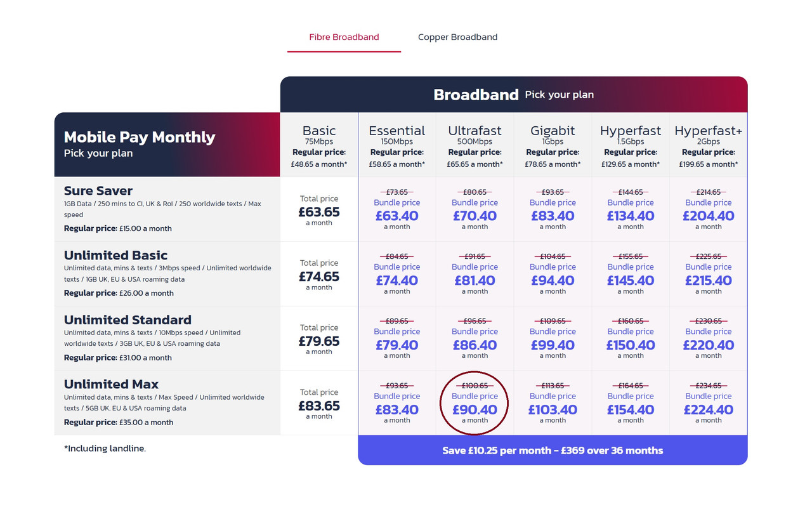Select the Fibre Broadband tab
Viewport: 812px width, 507px height.
click(x=344, y=37)
